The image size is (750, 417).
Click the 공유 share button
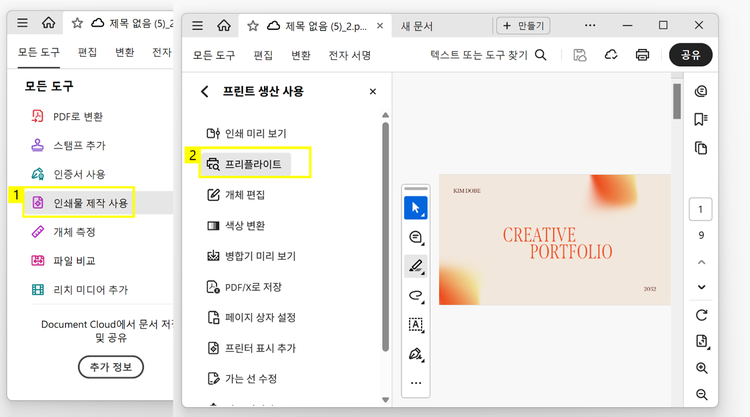[690, 55]
